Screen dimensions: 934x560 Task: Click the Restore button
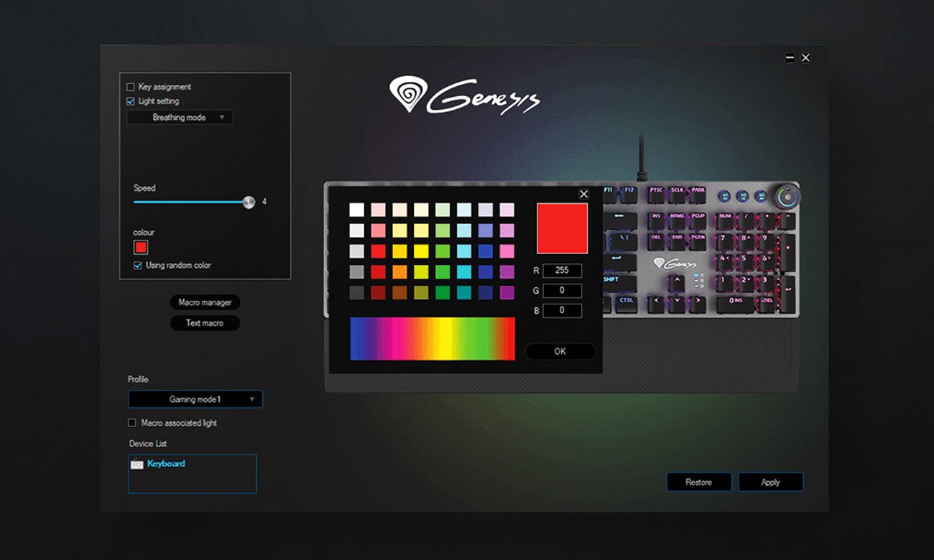pos(698,482)
